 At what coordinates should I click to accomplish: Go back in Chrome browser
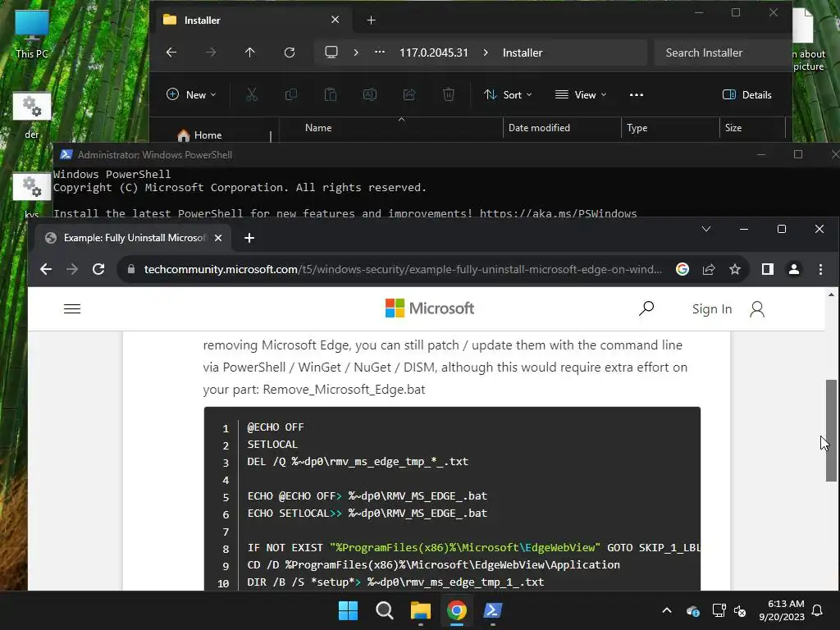tap(46, 269)
